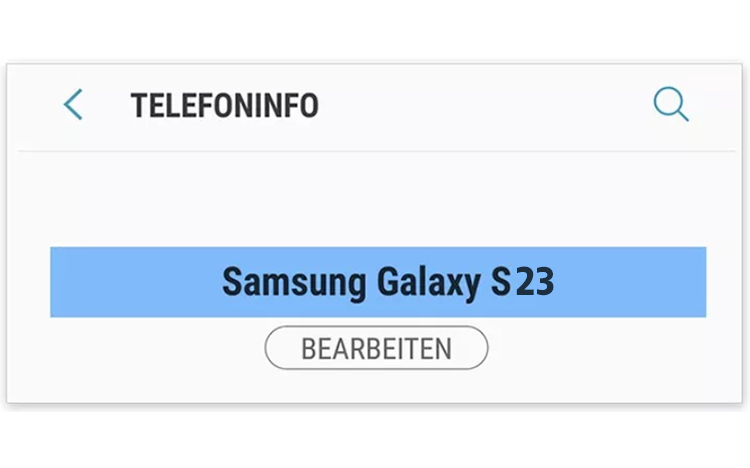Return to the previous settings page
Viewport: 750px width, 468px height.
(73, 105)
